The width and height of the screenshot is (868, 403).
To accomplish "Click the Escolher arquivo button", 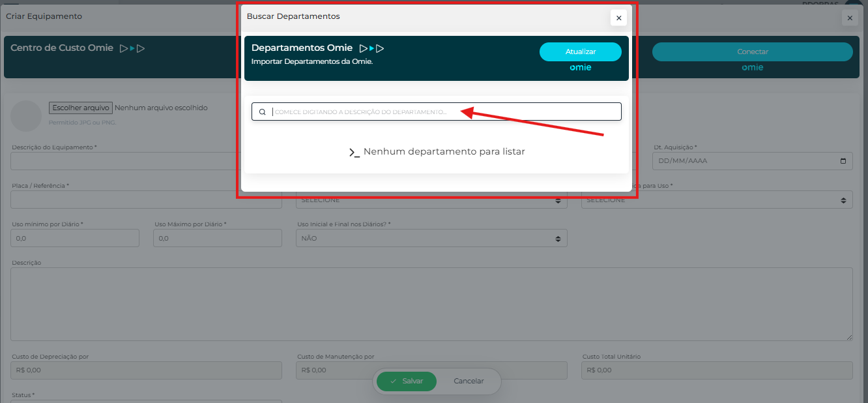I will coord(81,108).
